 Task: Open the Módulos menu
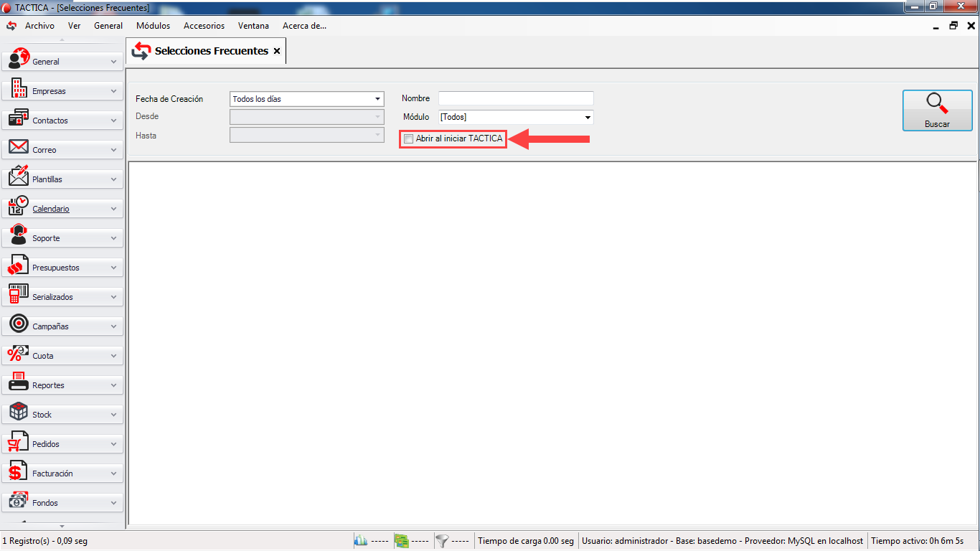153,25
